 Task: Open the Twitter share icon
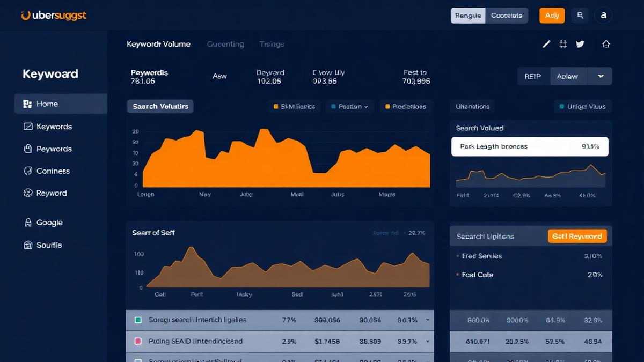[x=580, y=44]
